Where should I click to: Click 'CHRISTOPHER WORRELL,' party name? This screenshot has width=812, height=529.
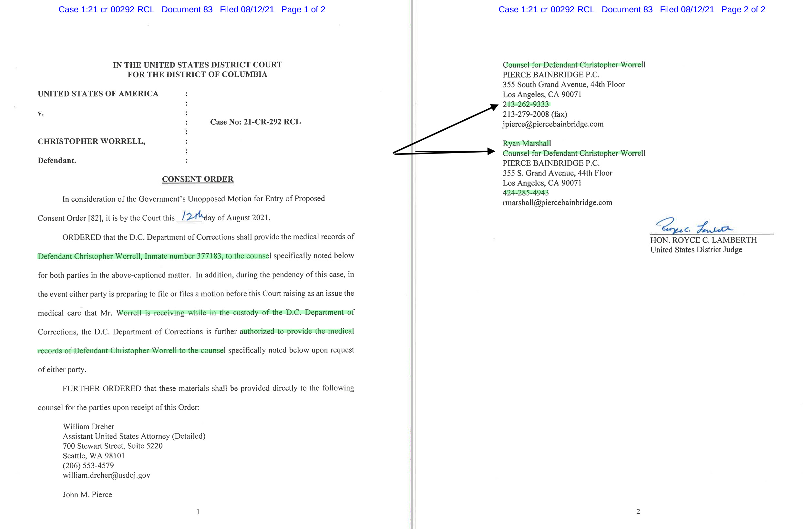click(x=91, y=142)
